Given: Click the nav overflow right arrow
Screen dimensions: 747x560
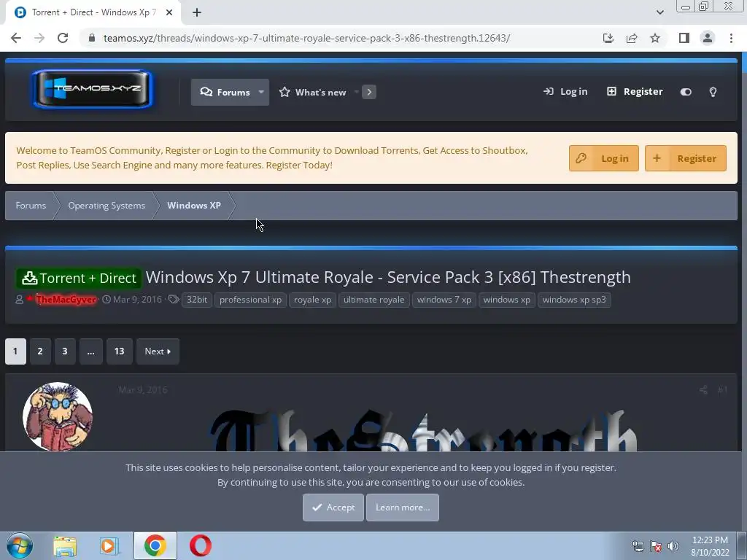Looking at the screenshot, I should [x=368, y=93].
